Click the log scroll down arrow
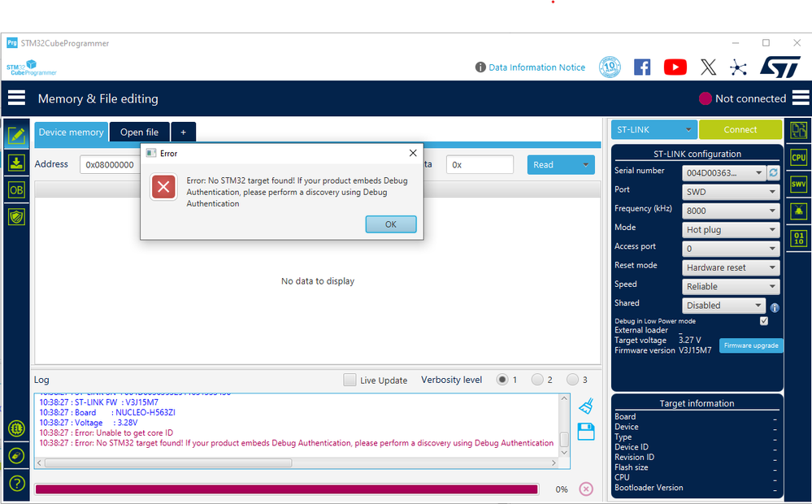812x504 pixels. (564, 452)
